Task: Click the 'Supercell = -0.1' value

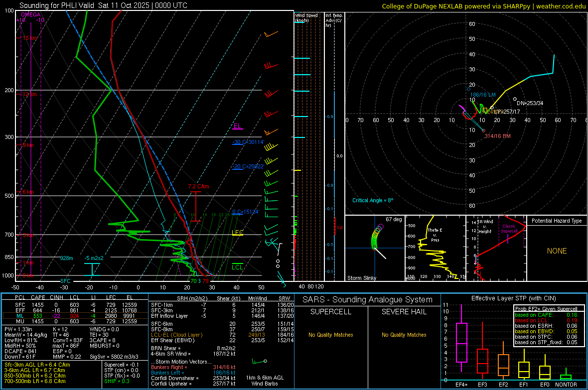Action: pyautogui.click(x=122, y=365)
